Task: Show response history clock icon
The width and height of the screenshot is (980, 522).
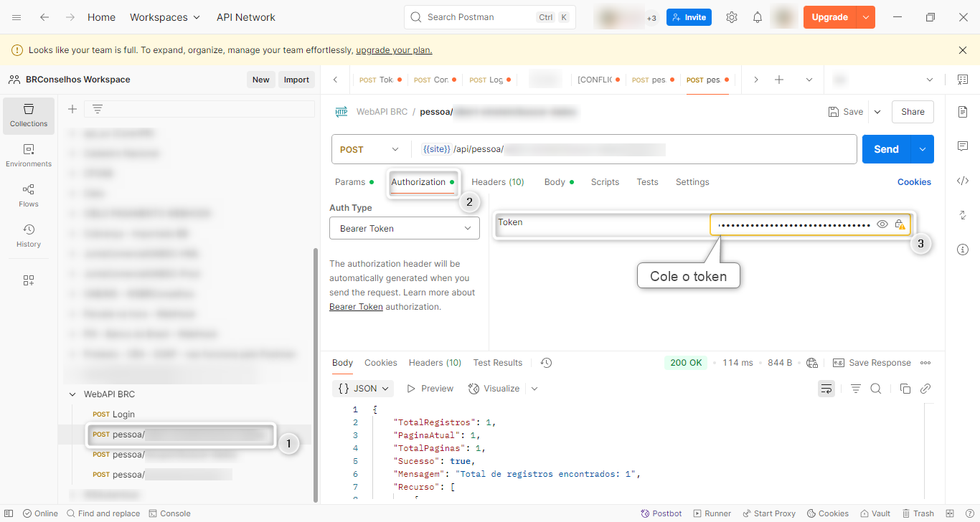Action: pyautogui.click(x=546, y=363)
